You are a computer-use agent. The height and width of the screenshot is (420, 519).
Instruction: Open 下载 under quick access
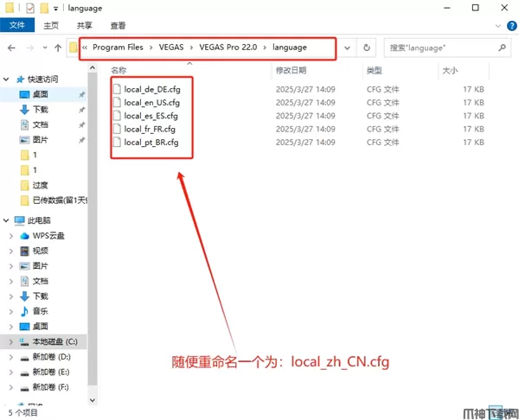(40, 110)
